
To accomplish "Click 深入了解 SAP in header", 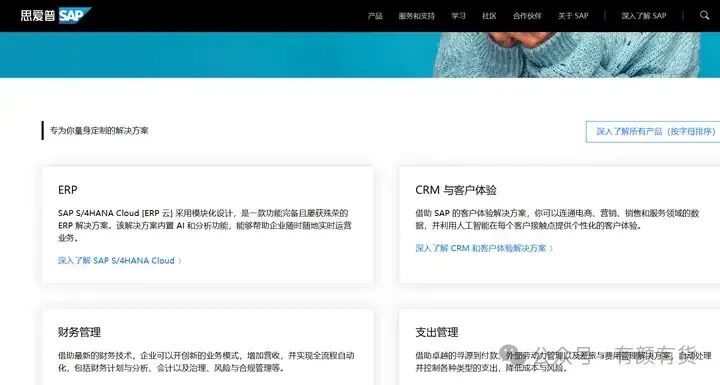I will coord(644,16).
